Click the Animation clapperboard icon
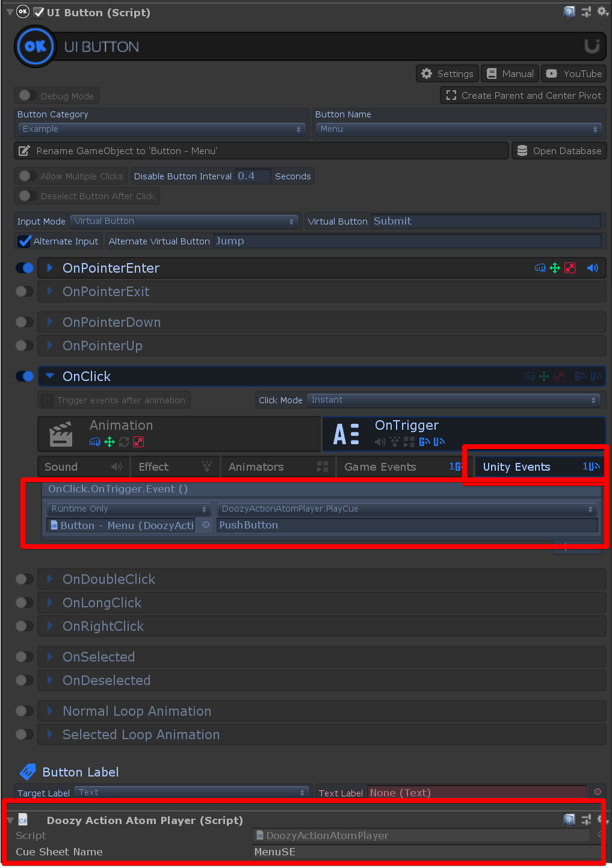Screen dimensions: 612x868 (x=61, y=434)
